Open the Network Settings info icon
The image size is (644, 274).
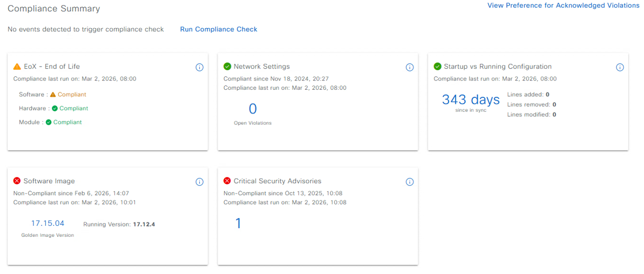tap(409, 68)
